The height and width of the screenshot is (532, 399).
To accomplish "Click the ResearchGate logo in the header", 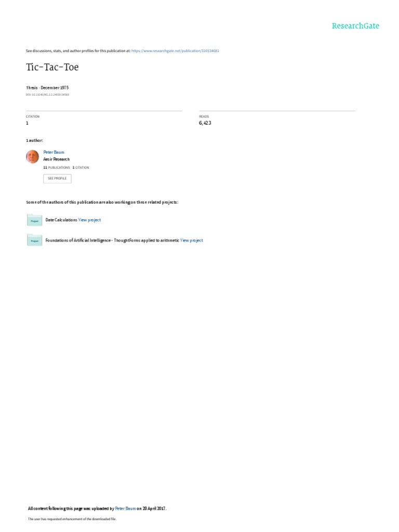I will (x=355, y=26).
